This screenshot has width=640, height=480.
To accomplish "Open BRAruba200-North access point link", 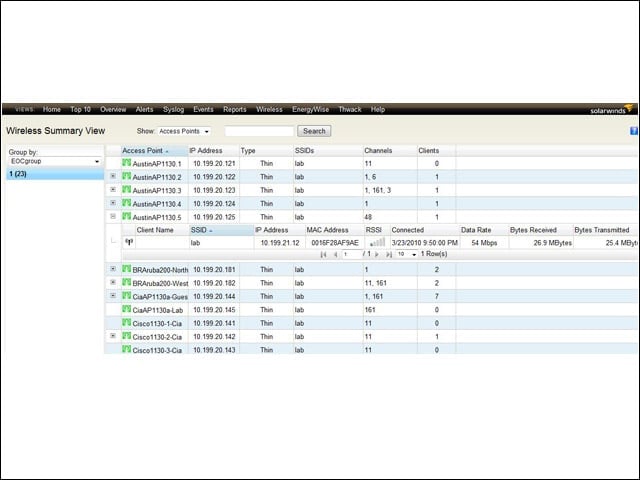I will pyautogui.click(x=160, y=270).
